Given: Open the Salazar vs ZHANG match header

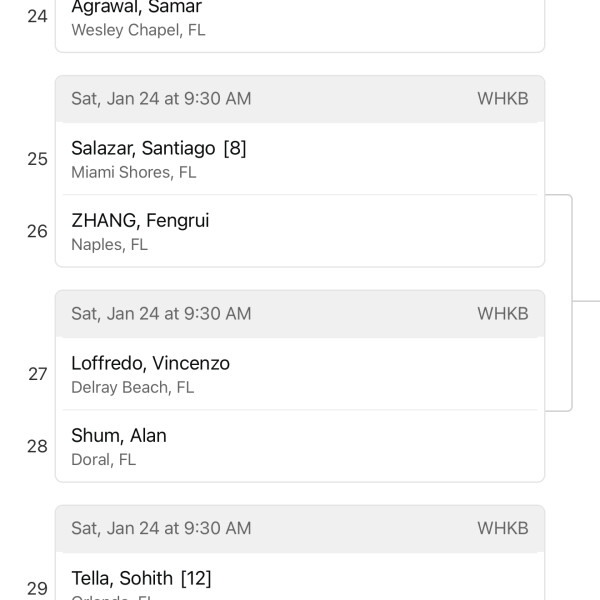Looking at the screenshot, I should click(x=300, y=99).
